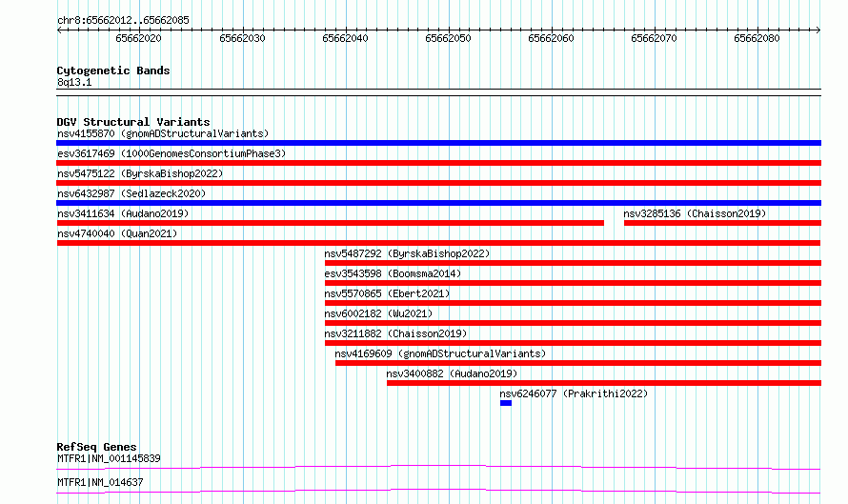Open the nsv4169609 (gnomADStructuralVariants) label
The width and height of the screenshot is (848, 504).
click(x=440, y=353)
